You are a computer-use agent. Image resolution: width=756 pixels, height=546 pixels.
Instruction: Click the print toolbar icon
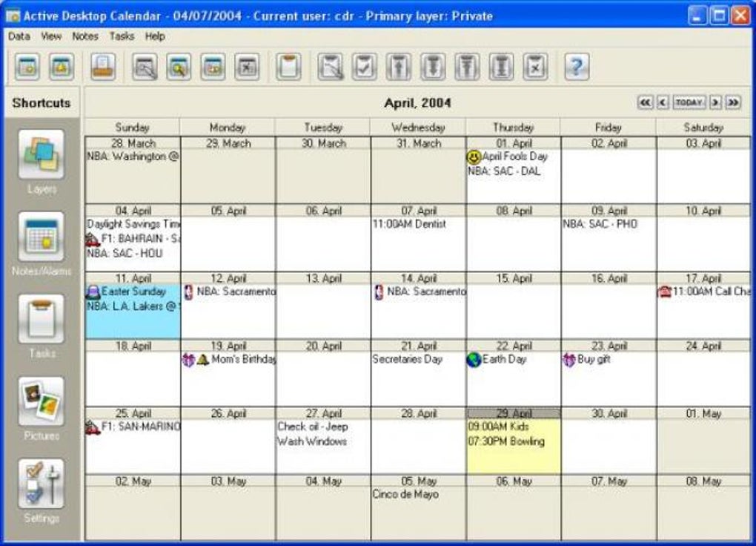[x=103, y=67]
